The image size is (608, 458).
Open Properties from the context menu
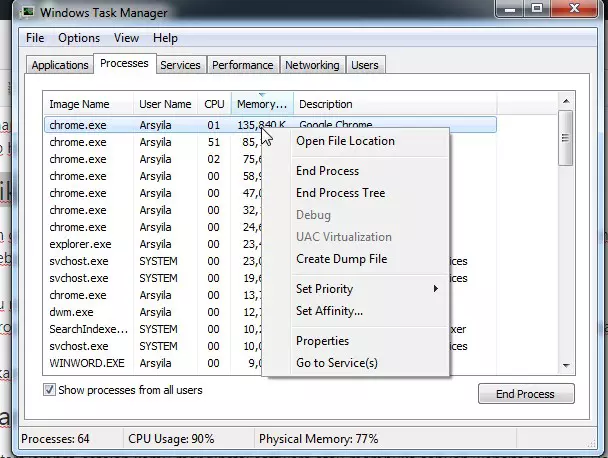tap(355, 341)
